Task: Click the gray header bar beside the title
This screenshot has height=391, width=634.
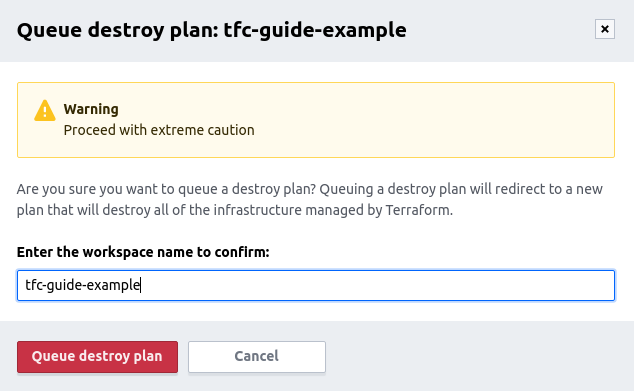Action: click(499, 30)
